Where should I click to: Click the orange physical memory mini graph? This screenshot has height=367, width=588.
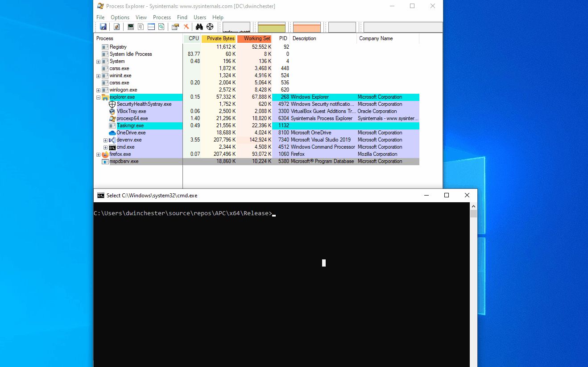(x=307, y=27)
